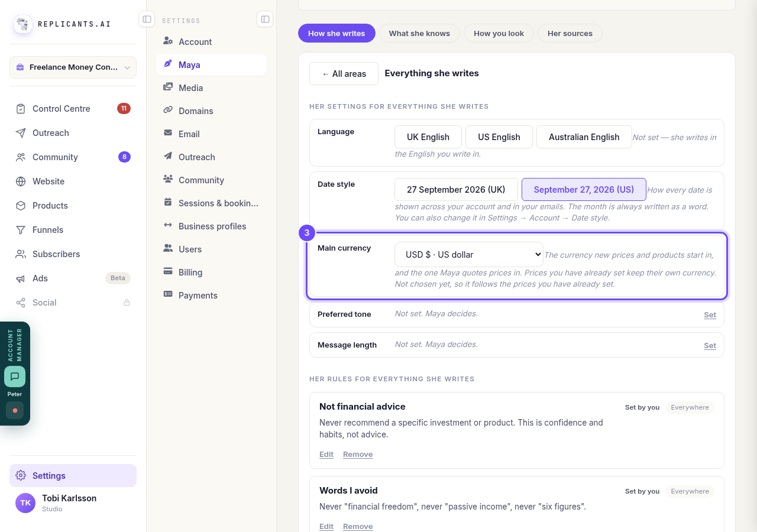The image size is (757, 532).
Task: Set the Preferred tone
Action: 710,315
